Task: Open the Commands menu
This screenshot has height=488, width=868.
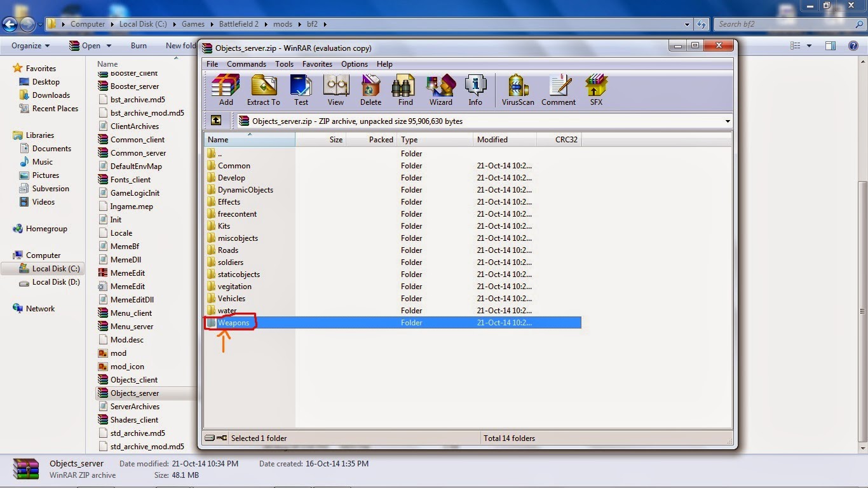Action: pos(247,64)
